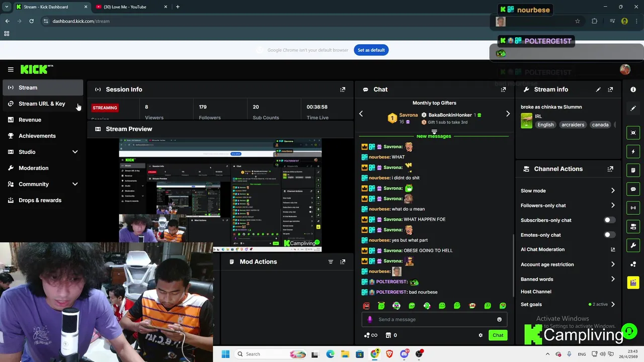Select the Stream sidebar item

click(43, 87)
